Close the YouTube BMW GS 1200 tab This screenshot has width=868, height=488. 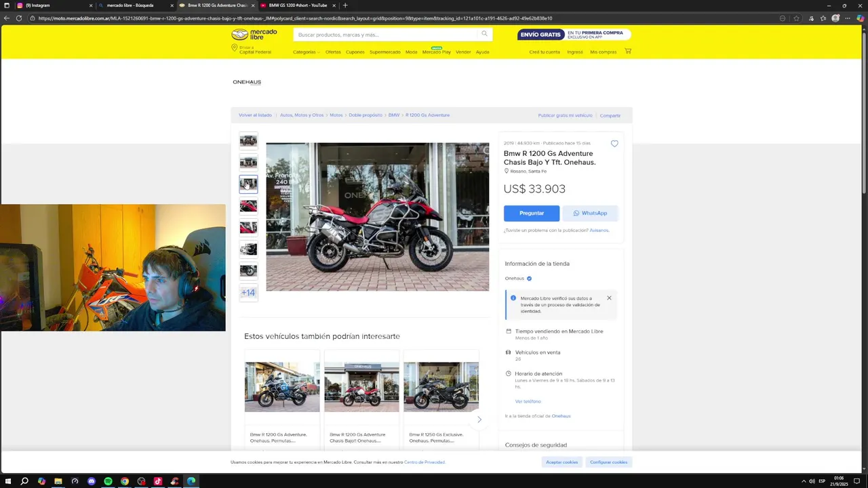pyautogui.click(x=334, y=5)
